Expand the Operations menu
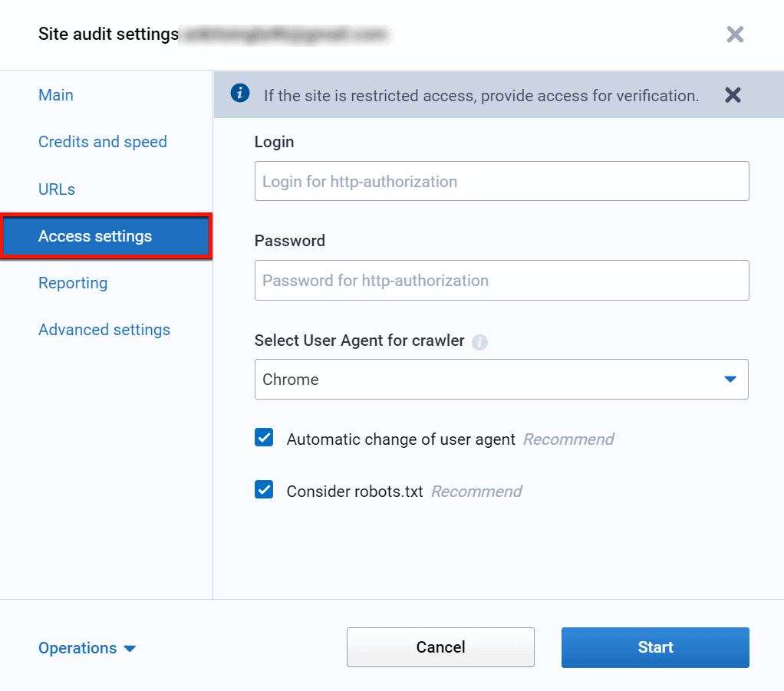The width and height of the screenshot is (784, 691). pos(87,648)
